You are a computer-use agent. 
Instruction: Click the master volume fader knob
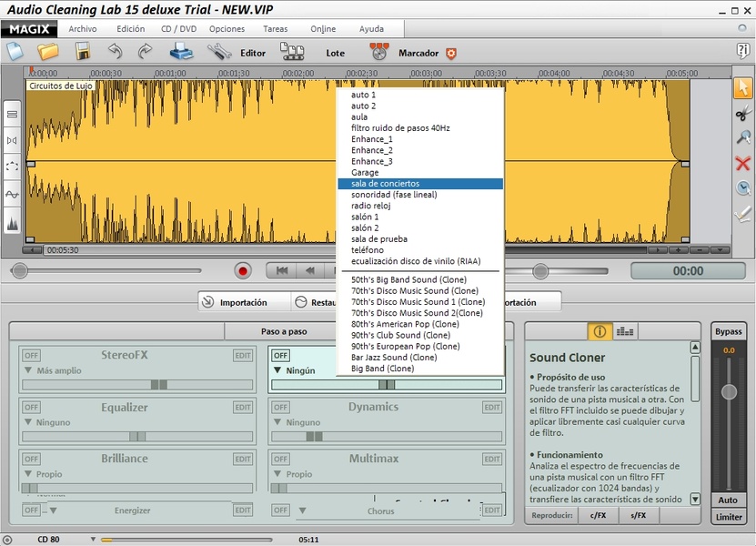[x=728, y=392]
